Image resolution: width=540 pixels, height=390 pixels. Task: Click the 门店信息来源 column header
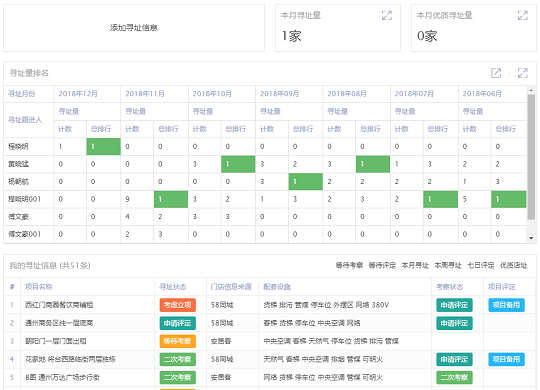(x=231, y=287)
